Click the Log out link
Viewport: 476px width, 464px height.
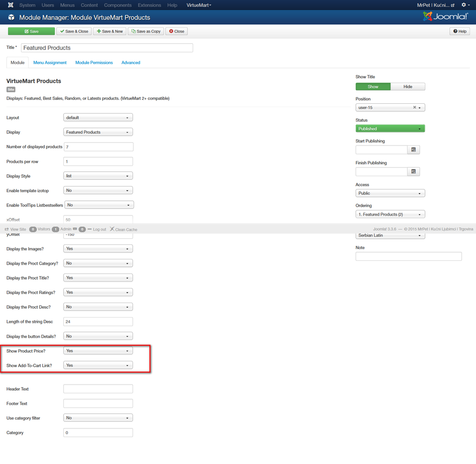[99, 229]
